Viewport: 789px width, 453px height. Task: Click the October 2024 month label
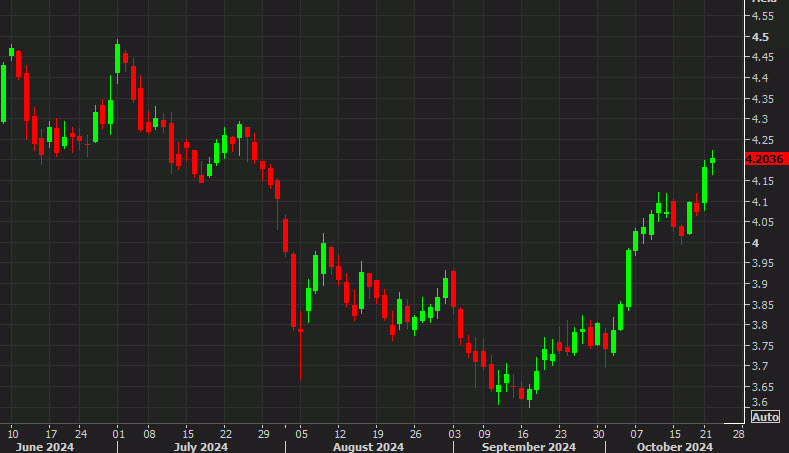674,447
